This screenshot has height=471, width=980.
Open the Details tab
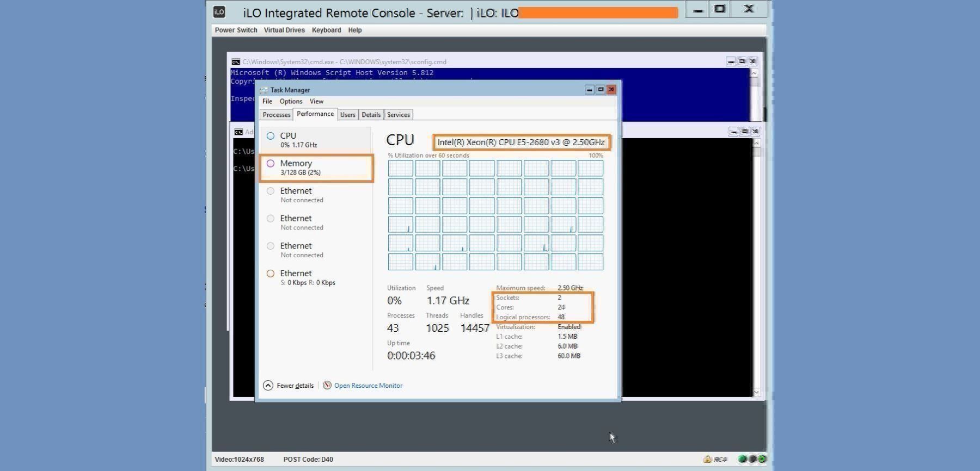(371, 115)
